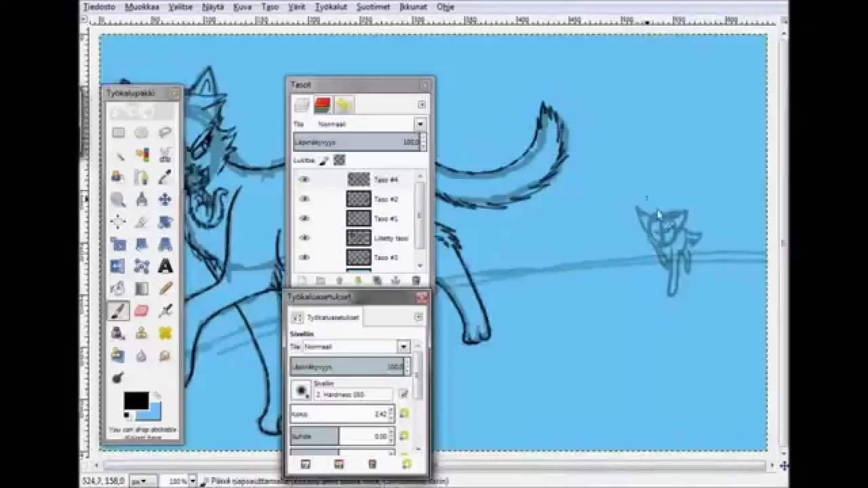Switch to the Paths tab in Tasot dock

click(343, 104)
